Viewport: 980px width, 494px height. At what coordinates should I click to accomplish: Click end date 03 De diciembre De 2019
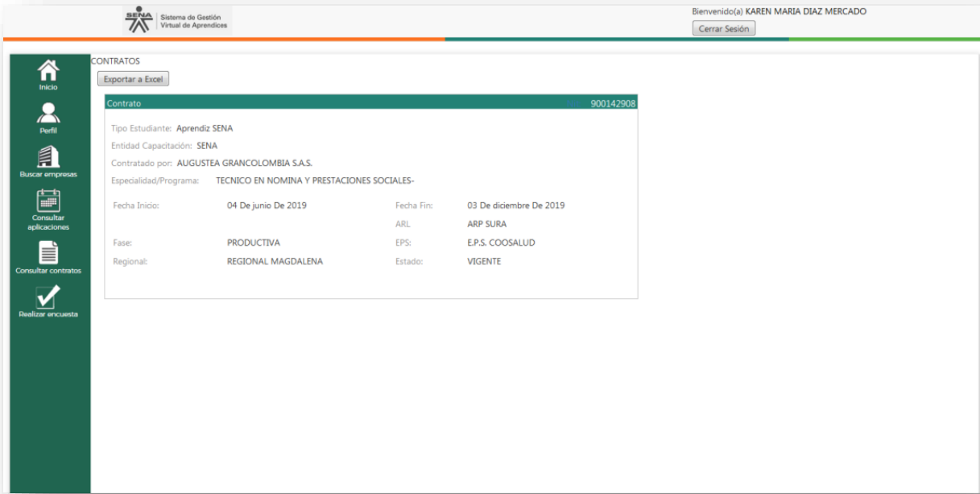point(516,205)
